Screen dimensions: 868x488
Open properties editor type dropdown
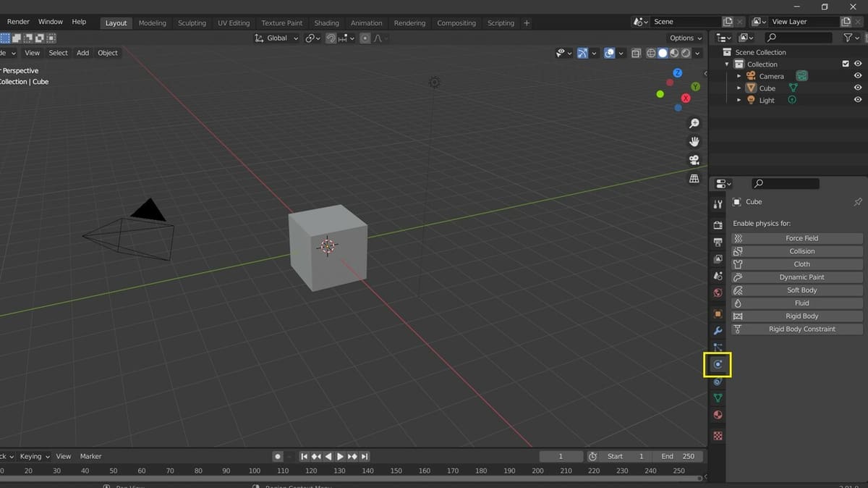723,184
